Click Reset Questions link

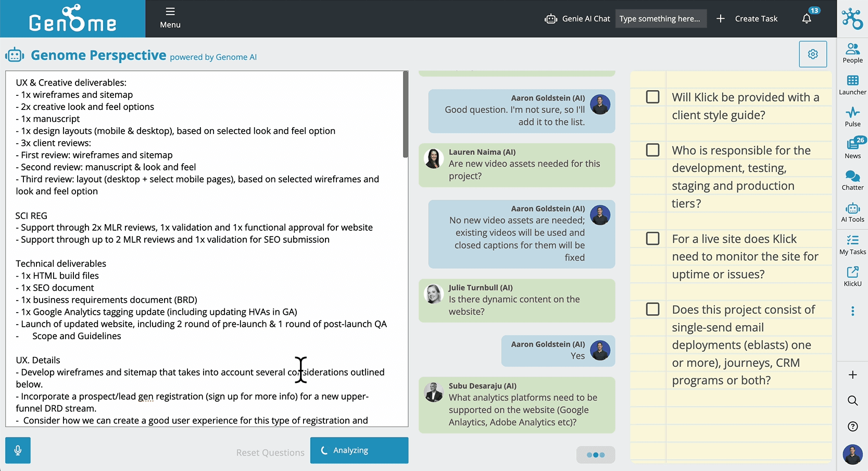[x=270, y=453]
